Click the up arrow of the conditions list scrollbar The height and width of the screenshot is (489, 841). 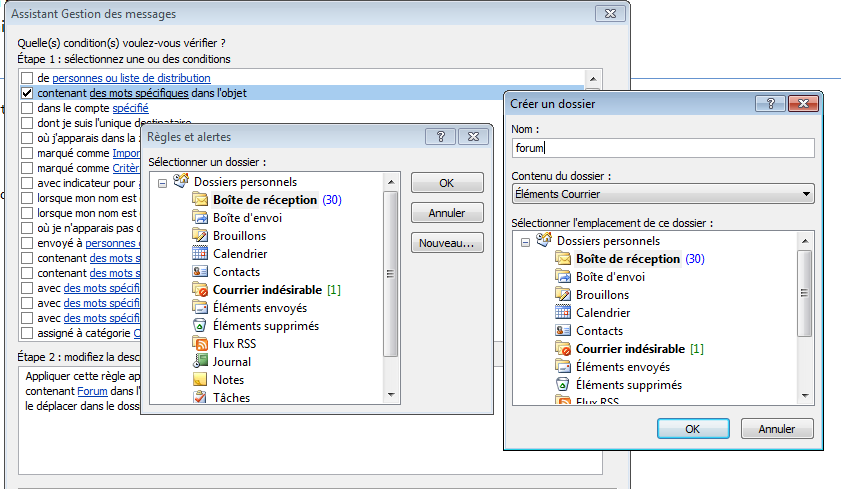point(593,78)
